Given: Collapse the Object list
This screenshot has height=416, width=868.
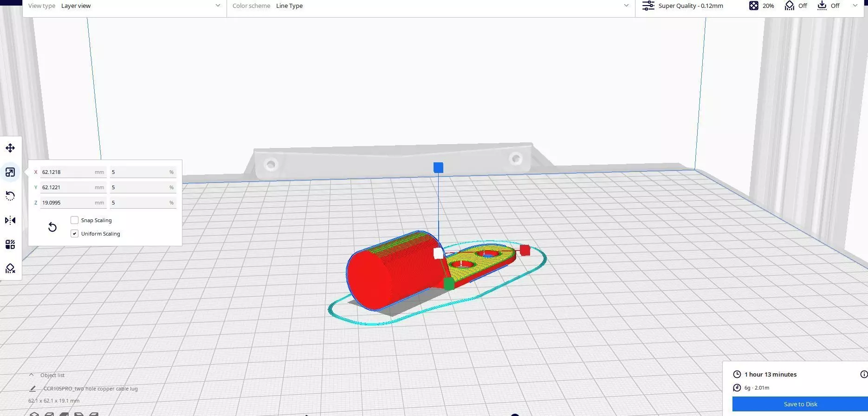Looking at the screenshot, I should [x=31, y=375].
